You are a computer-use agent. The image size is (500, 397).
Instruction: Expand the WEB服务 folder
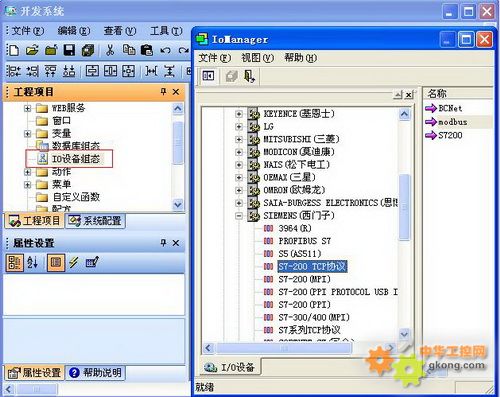28,108
